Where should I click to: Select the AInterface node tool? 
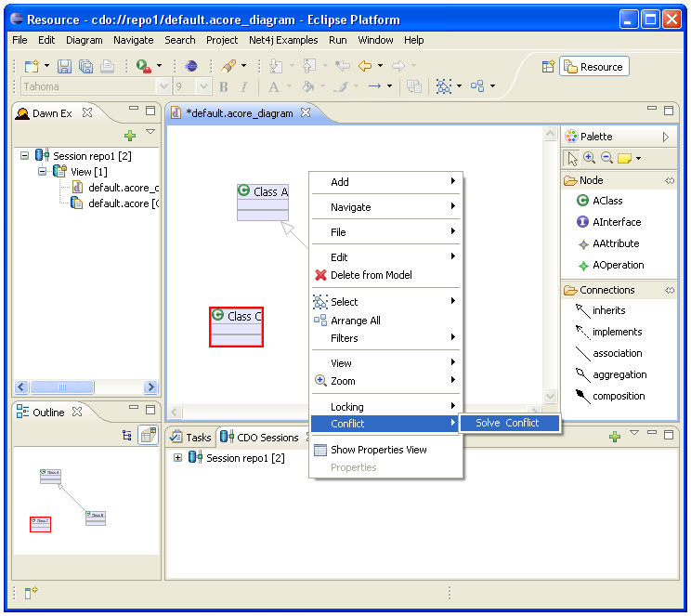pos(608,222)
